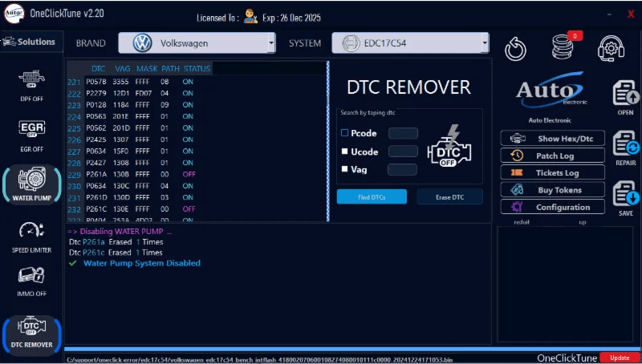Click the OFF status in row 232
Screen dimensions: 642x364
pyautogui.click(x=189, y=209)
